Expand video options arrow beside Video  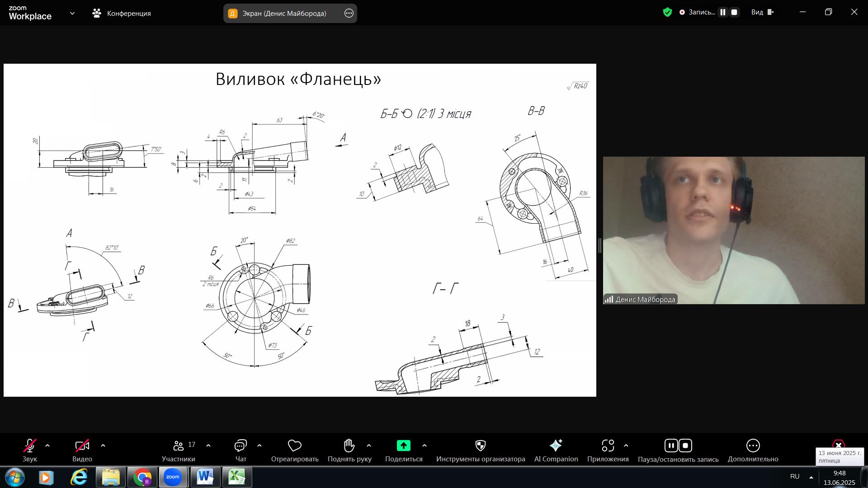point(103,446)
